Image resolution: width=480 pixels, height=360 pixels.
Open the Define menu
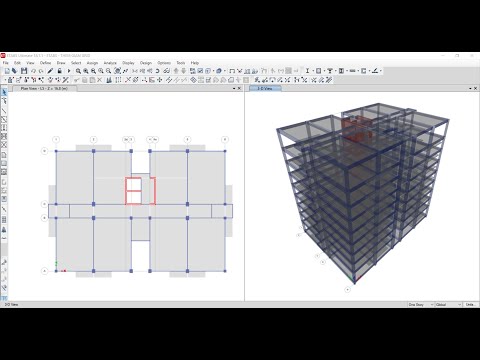45,63
